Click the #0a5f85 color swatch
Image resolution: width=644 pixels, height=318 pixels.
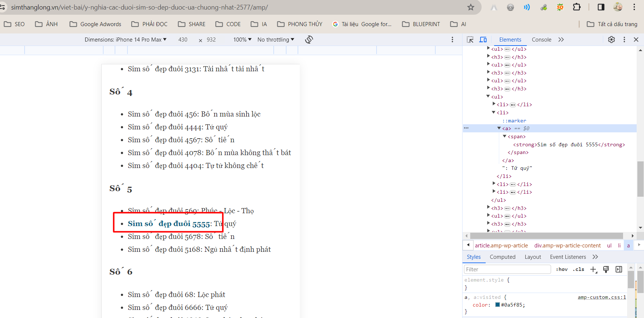coord(497,305)
